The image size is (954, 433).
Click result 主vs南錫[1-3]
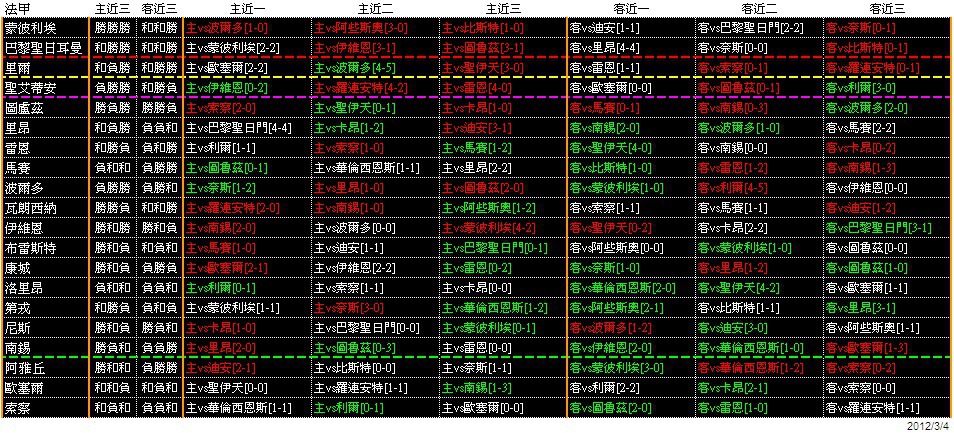tap(477, 389)
